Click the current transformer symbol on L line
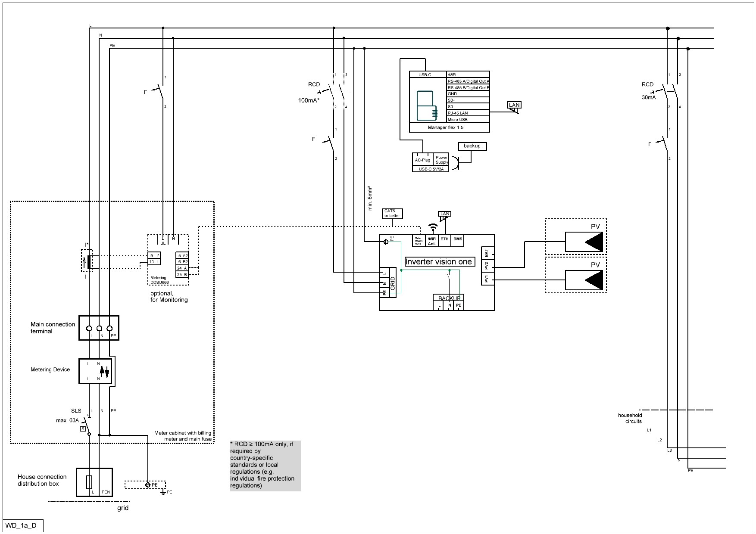Image resolution: width=756 pixels, height=534 pixels. tap(89, 262)
